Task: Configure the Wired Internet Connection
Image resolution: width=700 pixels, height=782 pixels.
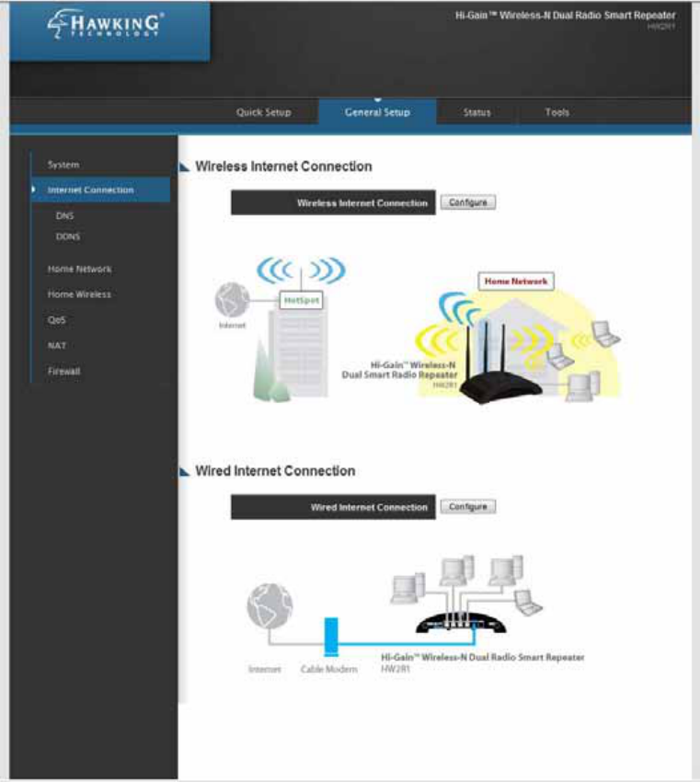Action: tap(467, 507)
